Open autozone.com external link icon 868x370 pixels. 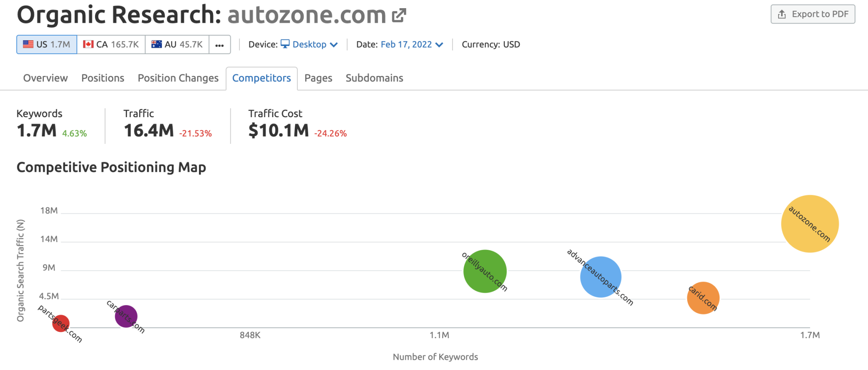point(399,15)
